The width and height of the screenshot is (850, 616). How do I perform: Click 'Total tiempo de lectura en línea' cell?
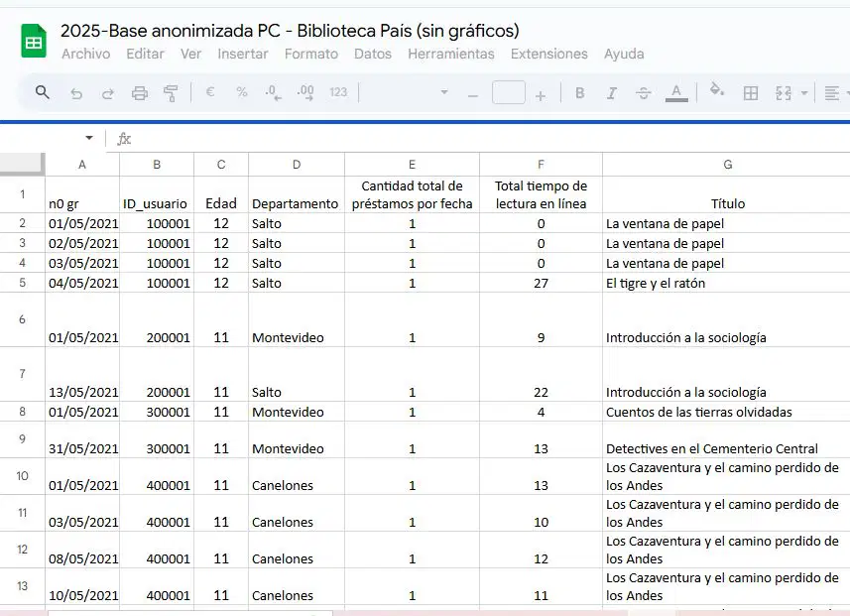point(541,194)
